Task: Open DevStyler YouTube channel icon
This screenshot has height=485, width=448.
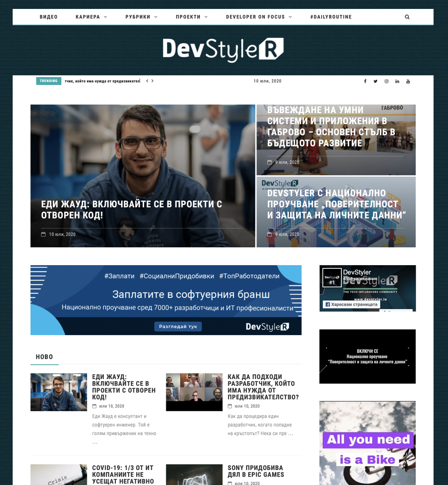Action: pyautogui.click(x=408, y=81)
